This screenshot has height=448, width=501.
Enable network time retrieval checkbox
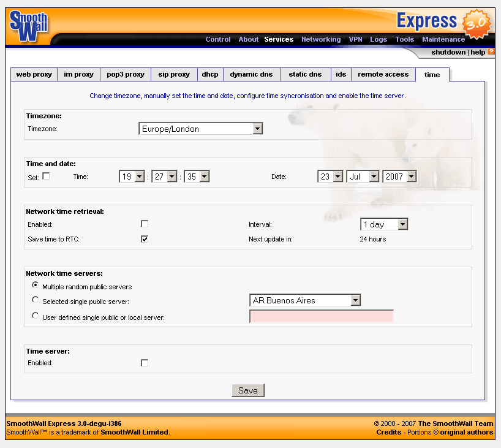click(145, 224)
